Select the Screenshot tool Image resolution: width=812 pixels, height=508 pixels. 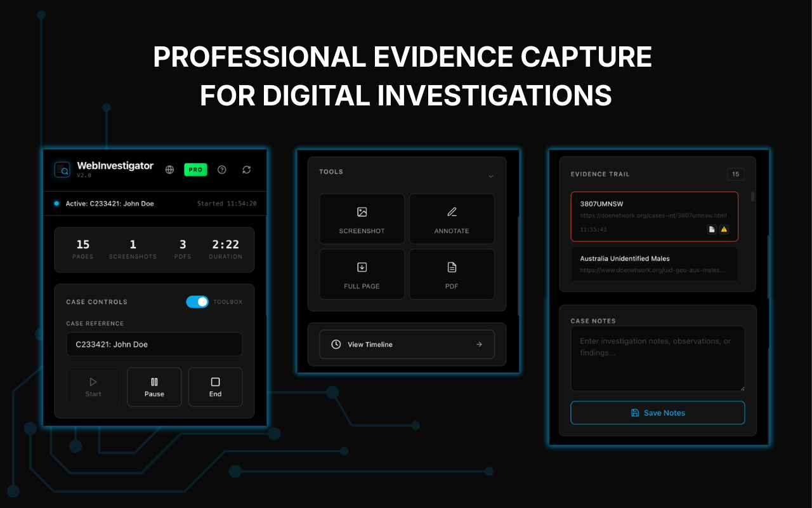[362, 218]
